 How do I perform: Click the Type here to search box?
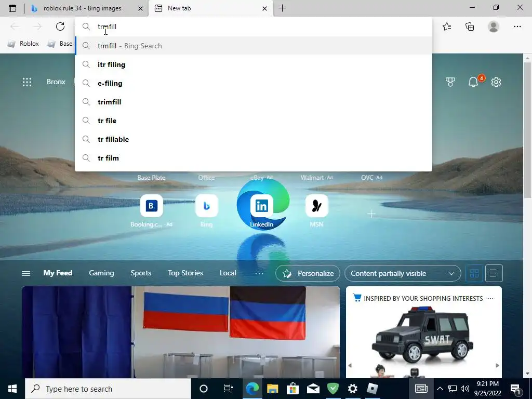108,389
